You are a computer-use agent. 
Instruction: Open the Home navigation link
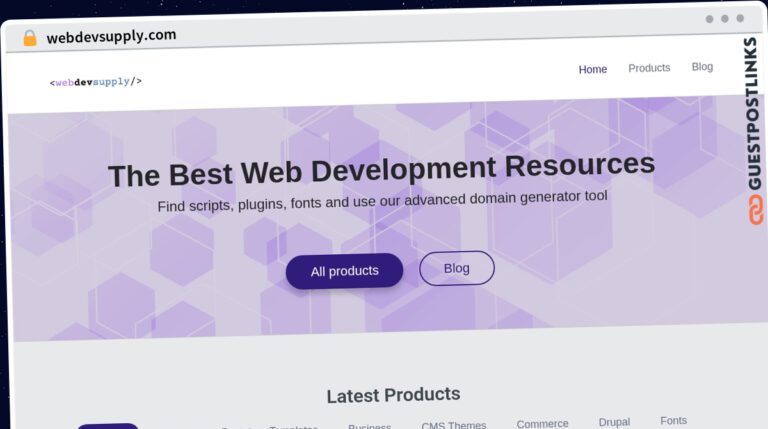(593, 70)
